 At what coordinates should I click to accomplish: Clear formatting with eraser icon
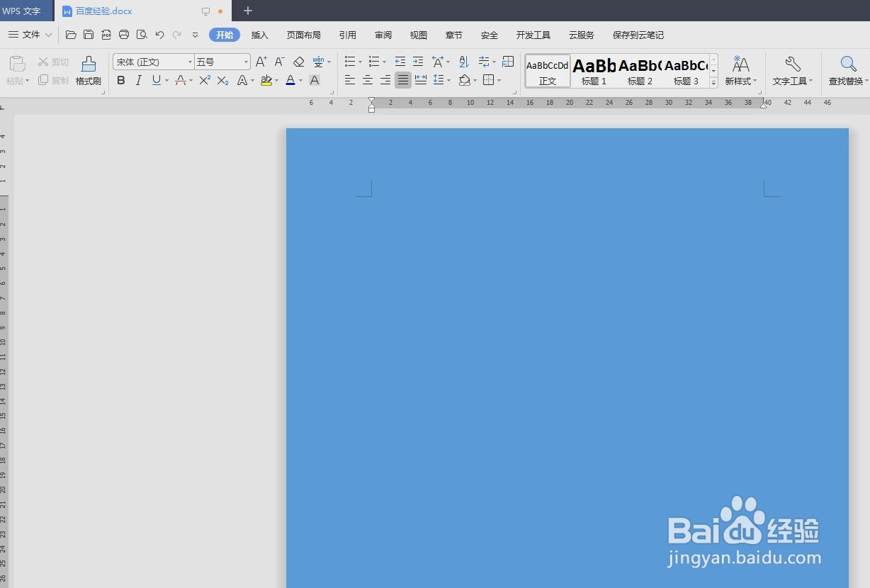(x=298, y=62)
